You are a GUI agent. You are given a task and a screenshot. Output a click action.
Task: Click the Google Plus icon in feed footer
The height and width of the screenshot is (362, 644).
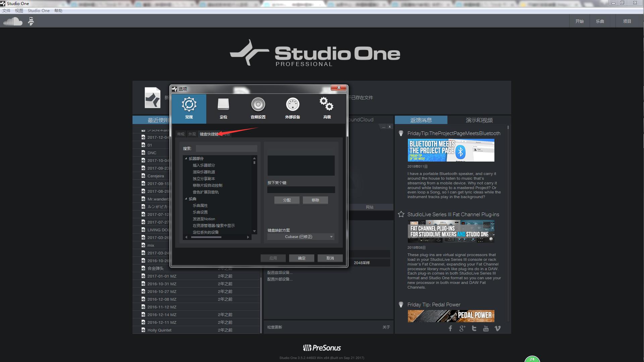462,328
